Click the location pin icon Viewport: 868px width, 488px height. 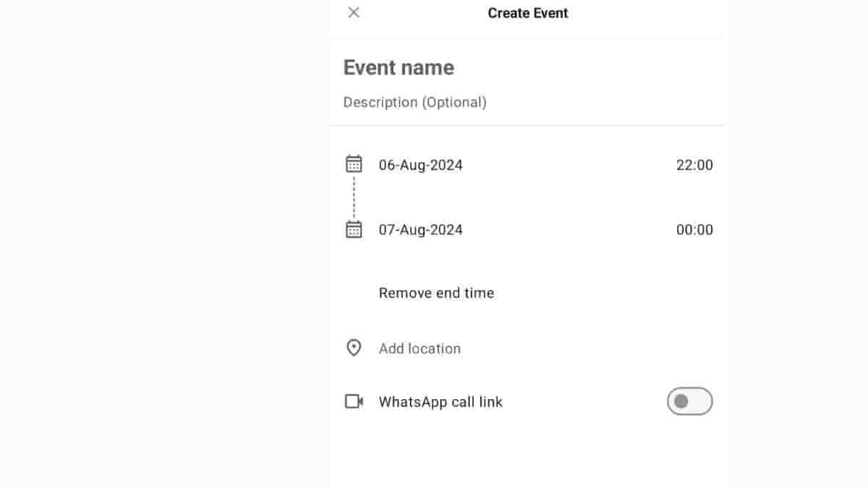point(354,348)
